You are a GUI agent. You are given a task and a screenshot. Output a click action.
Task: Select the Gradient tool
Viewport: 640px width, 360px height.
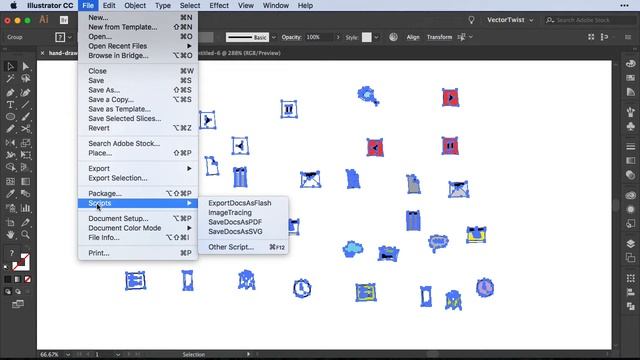[25, 182]
